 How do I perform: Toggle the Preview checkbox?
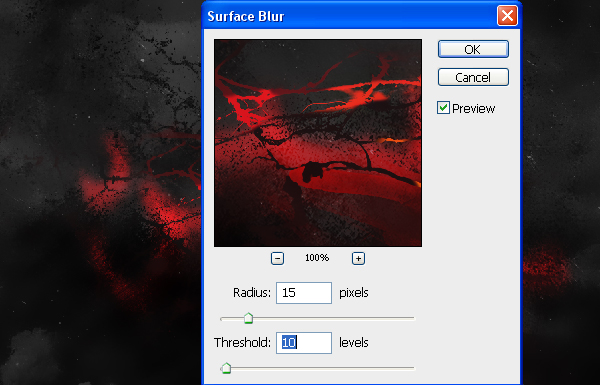pos(443,108)
